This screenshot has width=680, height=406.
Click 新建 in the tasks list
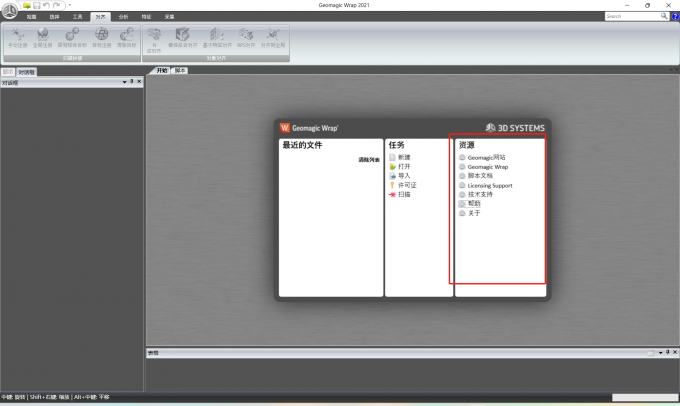[403, 157]
